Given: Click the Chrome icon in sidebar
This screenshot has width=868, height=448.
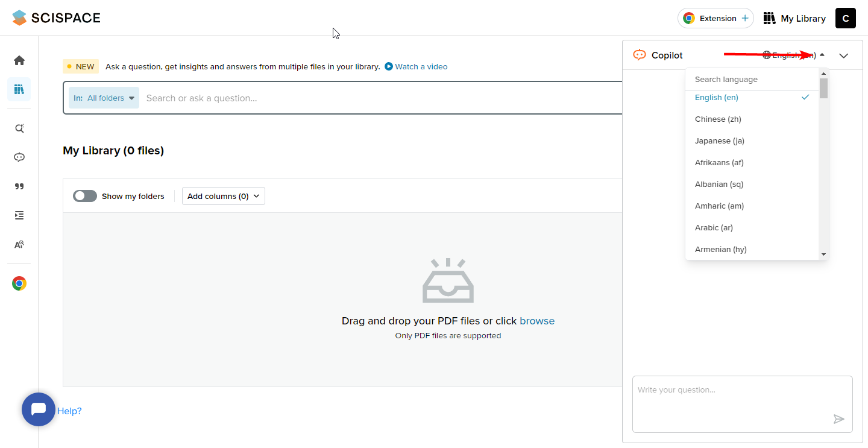Looking at the screenshot, I should pyautogui.click(x=19, y=283).
